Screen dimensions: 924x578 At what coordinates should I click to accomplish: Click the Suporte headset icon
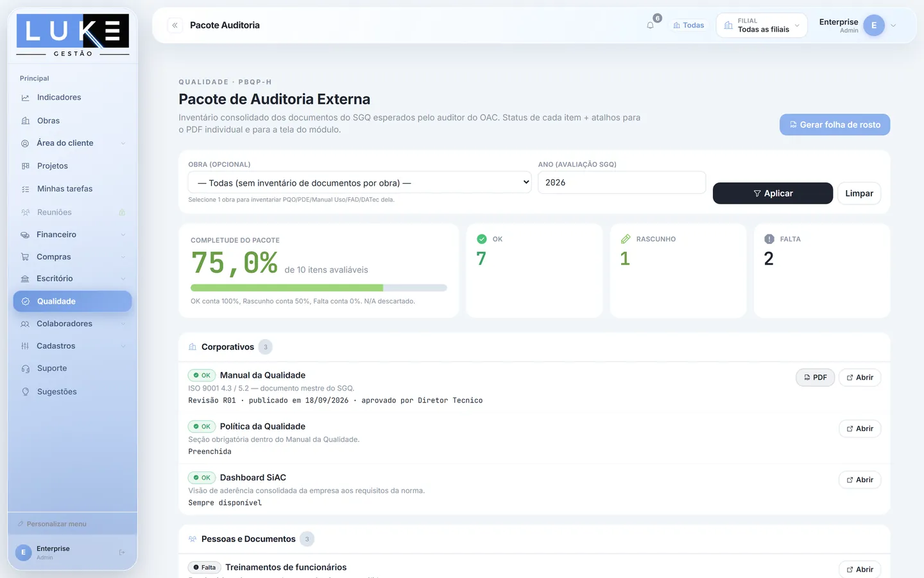pyautogui.click(x=26, y=369)
